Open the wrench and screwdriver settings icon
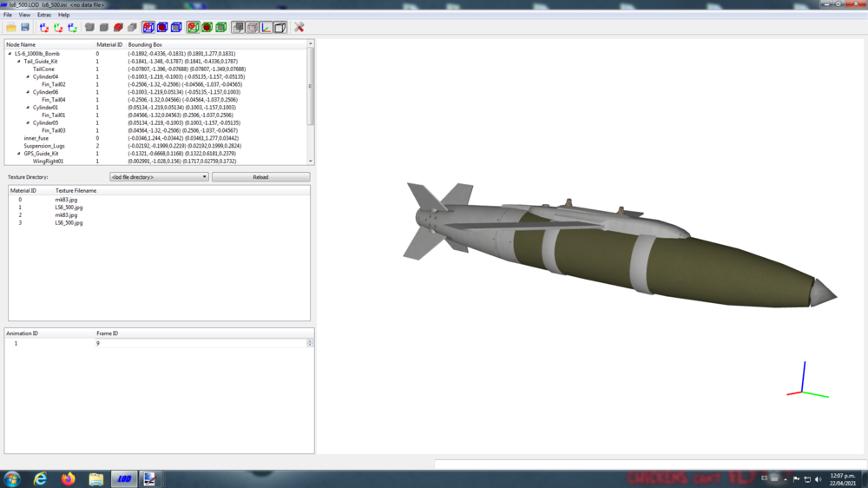 click(x=299, y=27)
